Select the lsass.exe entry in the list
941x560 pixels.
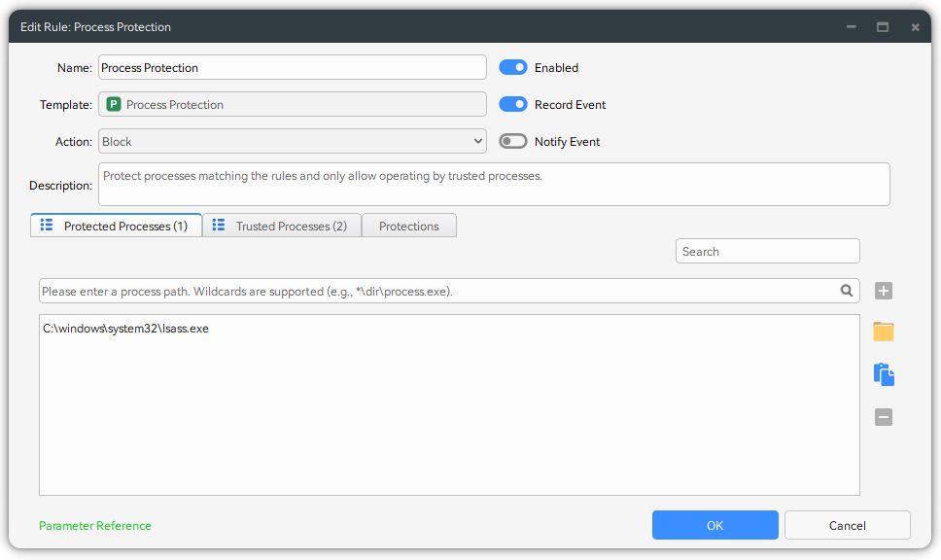(x=125, y=329)
